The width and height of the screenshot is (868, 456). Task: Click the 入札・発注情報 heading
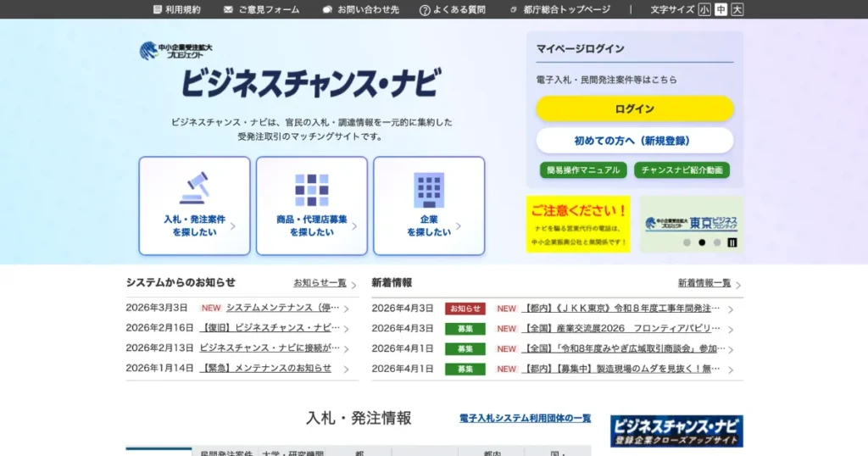(x=359, y=418)
